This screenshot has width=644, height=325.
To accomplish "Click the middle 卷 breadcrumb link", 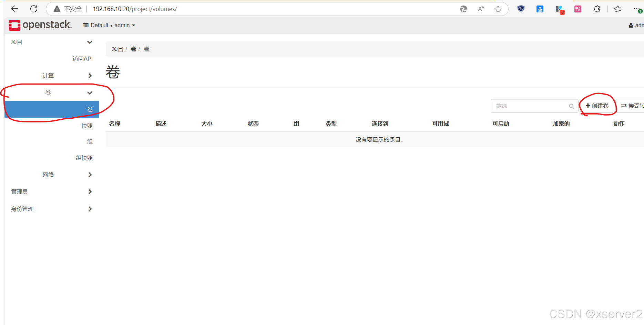I will click(133, 49).
